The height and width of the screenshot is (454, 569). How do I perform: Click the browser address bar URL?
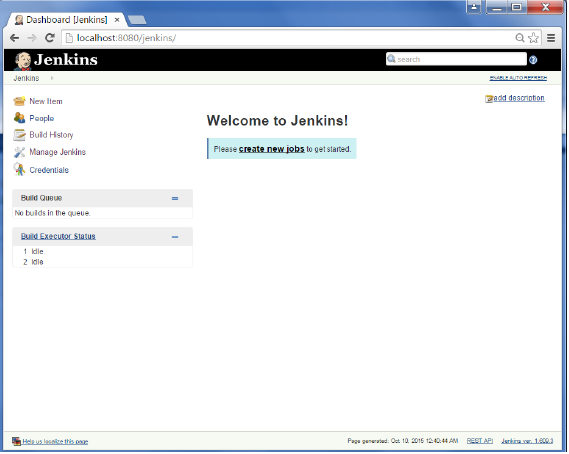(x=126, y=38)
